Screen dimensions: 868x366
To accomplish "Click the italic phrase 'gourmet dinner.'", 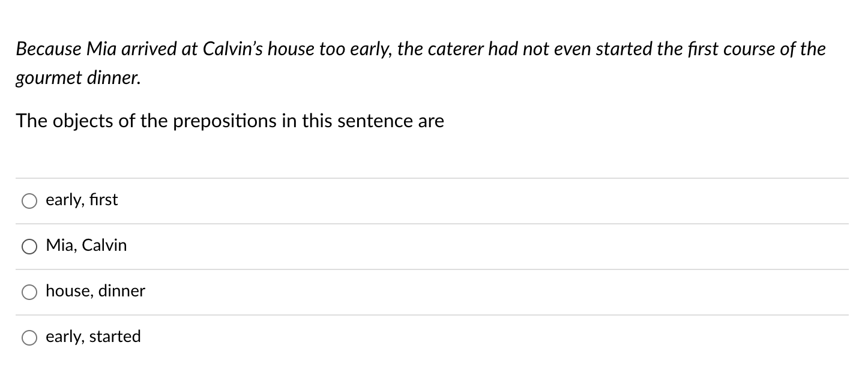I will (78, 79).
